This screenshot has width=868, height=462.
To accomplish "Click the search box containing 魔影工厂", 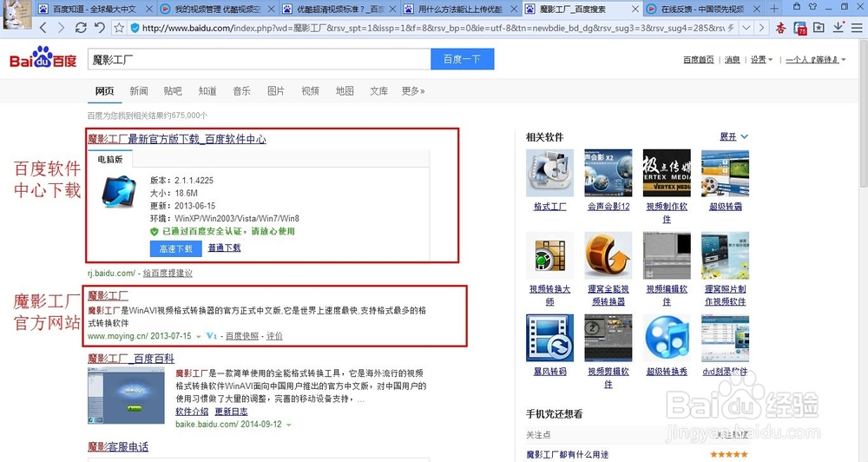I will tap(259, 59).
